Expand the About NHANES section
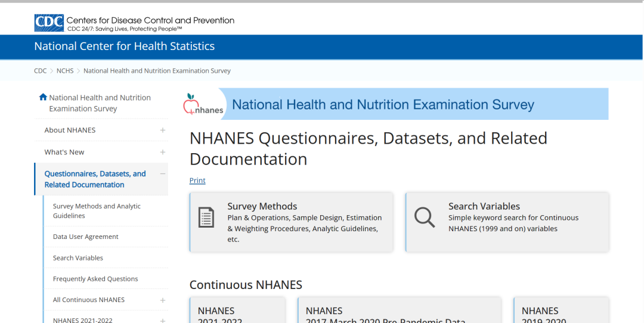The image size is (644, 323). (x=162, y=130)
